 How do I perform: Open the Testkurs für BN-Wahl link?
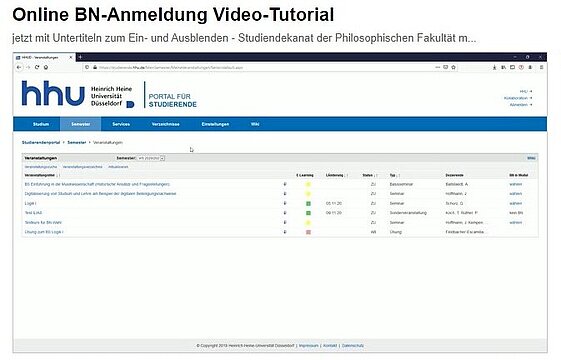point(43,223)
